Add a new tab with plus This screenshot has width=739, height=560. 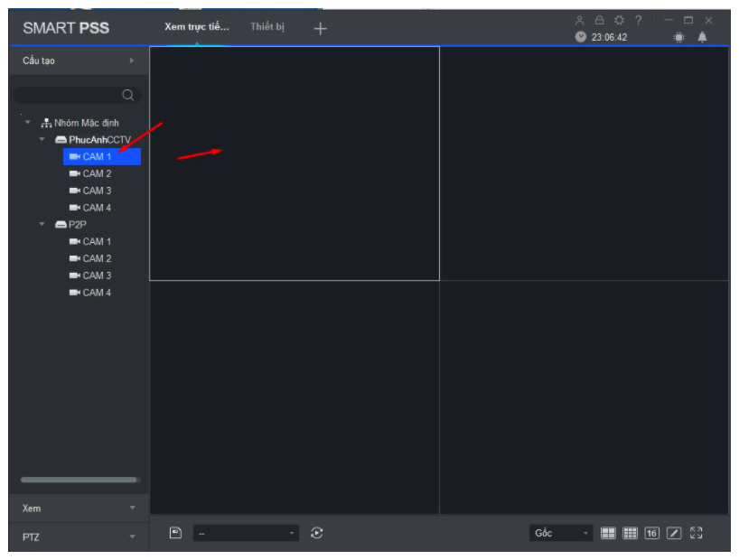pos(320,29)
